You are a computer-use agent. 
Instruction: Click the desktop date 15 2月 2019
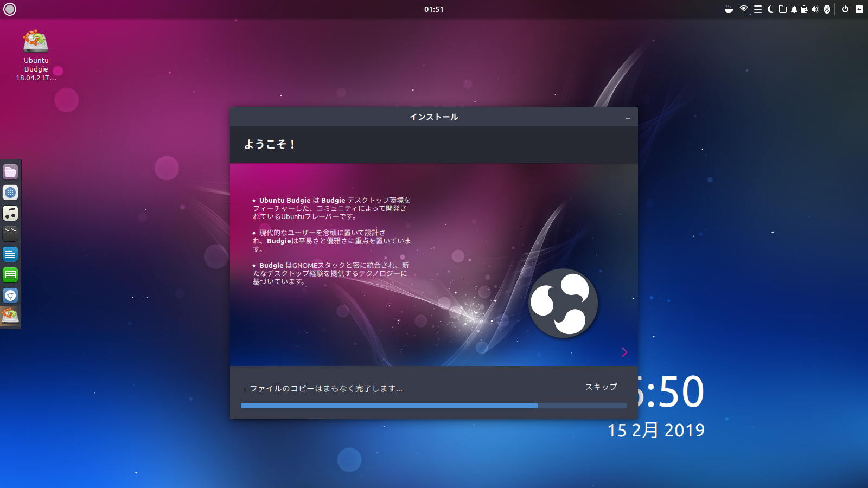pos(656,431)
